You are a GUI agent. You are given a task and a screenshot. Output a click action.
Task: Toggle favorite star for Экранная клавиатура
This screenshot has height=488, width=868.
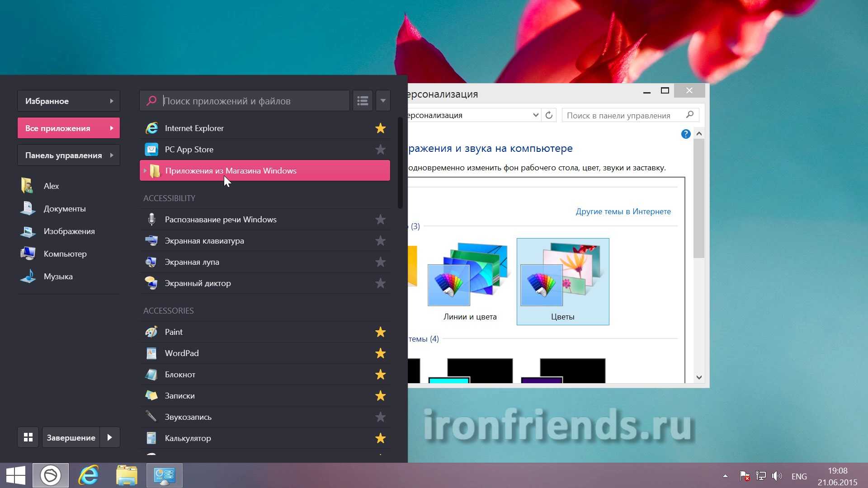pyautogui.click(x=381, y=241)
